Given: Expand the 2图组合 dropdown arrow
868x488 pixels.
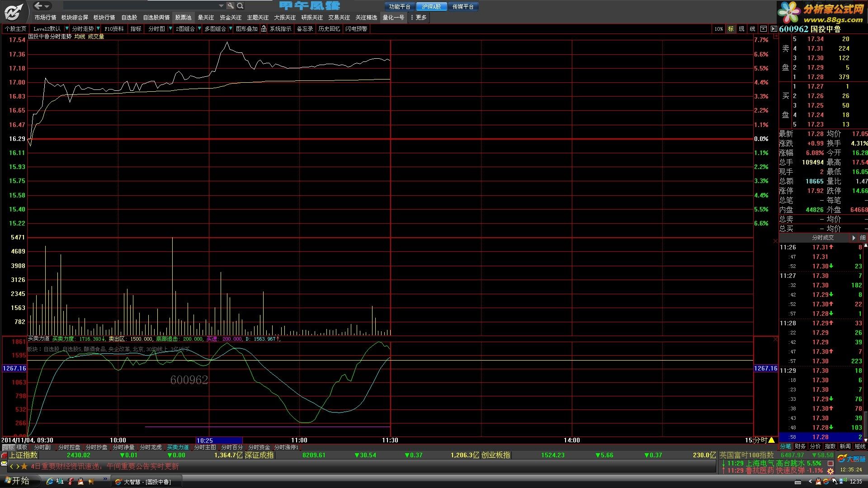Looking at the screenshot, I should [x=199, y=28].
